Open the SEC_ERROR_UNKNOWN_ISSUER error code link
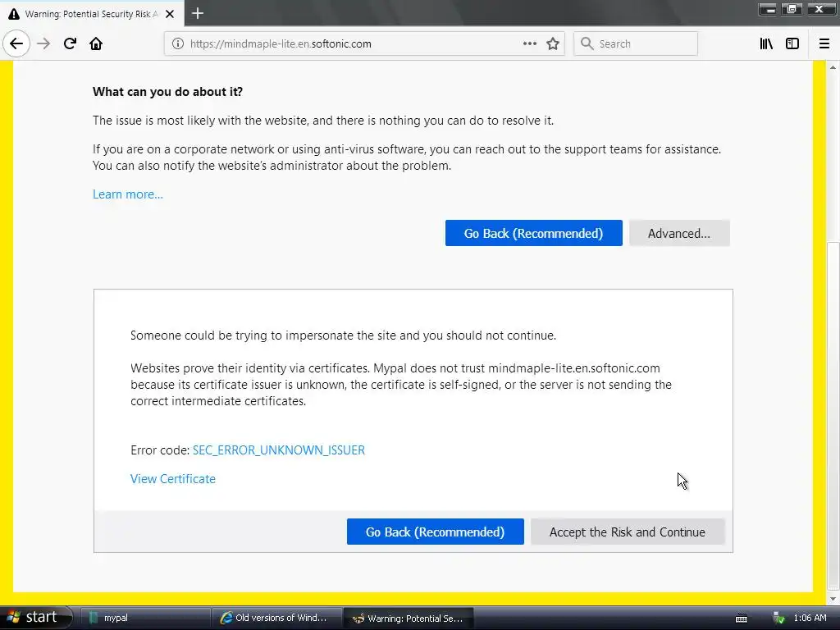 point(279,450)
